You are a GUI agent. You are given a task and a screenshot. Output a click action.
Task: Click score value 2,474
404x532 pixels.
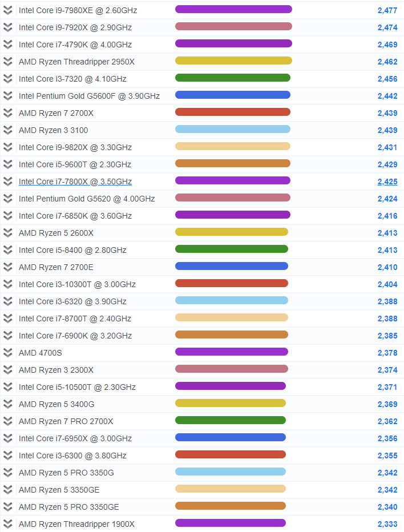[x=387, y=27]
